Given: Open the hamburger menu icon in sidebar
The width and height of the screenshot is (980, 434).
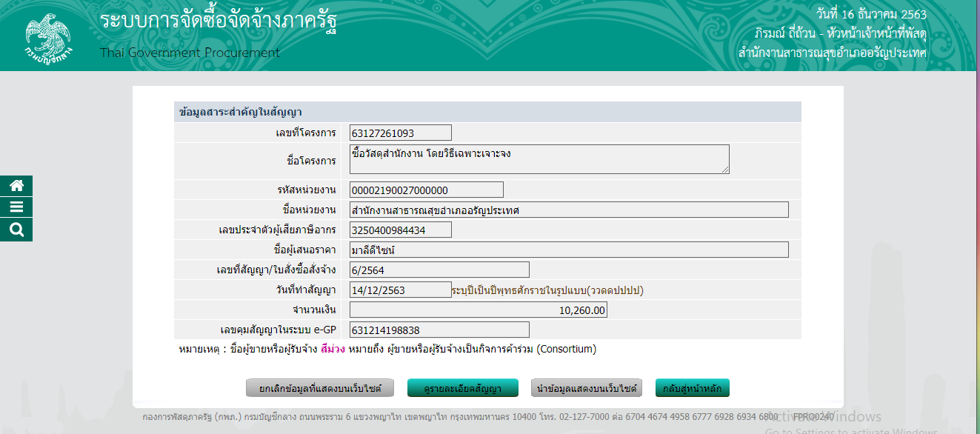Looking at the screenshot, I should (x=16, y=207).
